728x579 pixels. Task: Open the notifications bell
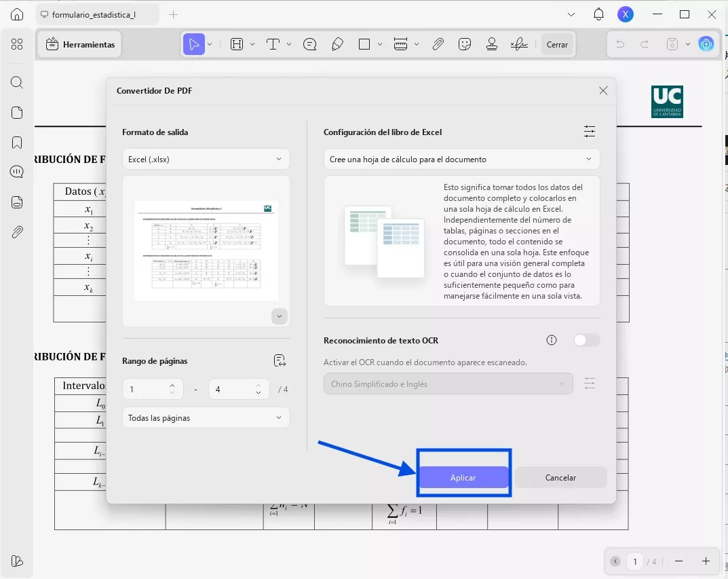pos(598,14)
